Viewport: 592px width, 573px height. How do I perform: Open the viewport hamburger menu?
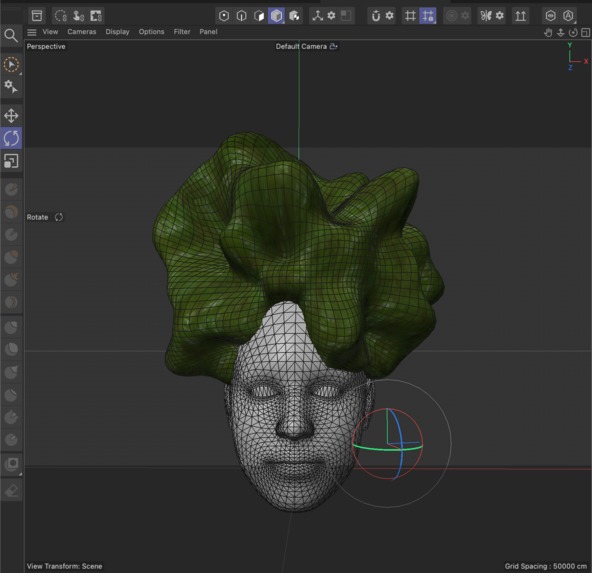tap(32, 32)
